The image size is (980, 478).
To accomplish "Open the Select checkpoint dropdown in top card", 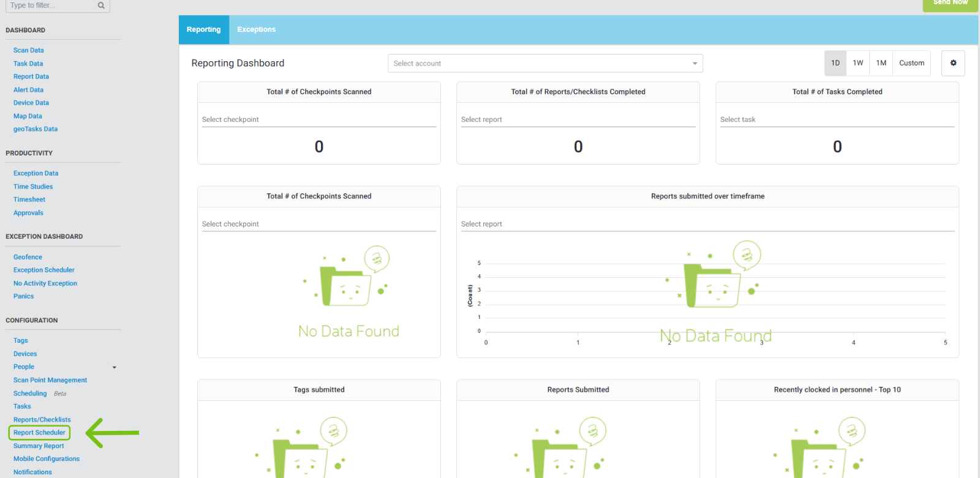I will click(x=318, y=120).
